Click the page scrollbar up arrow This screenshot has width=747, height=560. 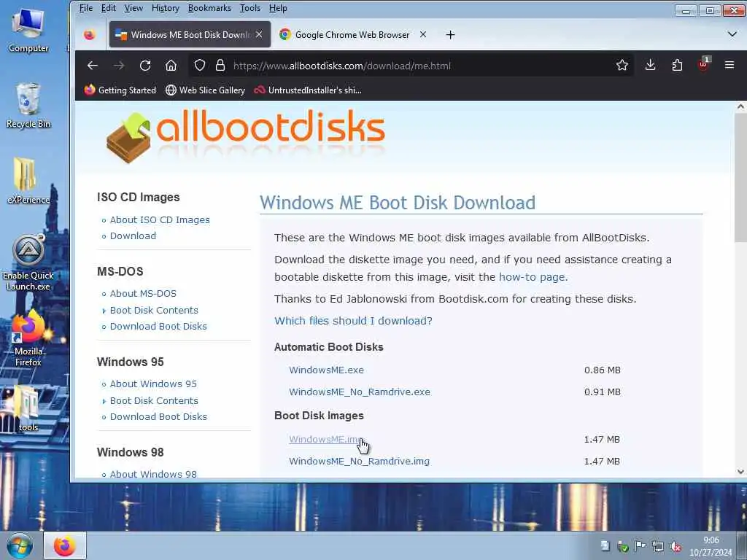pos(740,106)
